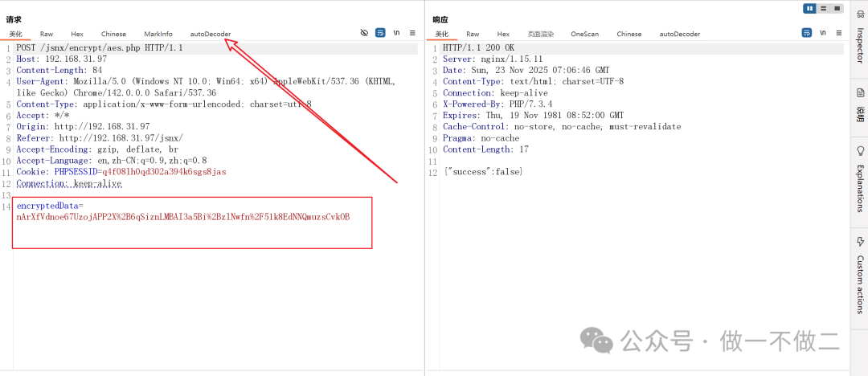This screenshot has width=868, height=376.
Task: Click the Origin header line
Action: tap(83, 127)
